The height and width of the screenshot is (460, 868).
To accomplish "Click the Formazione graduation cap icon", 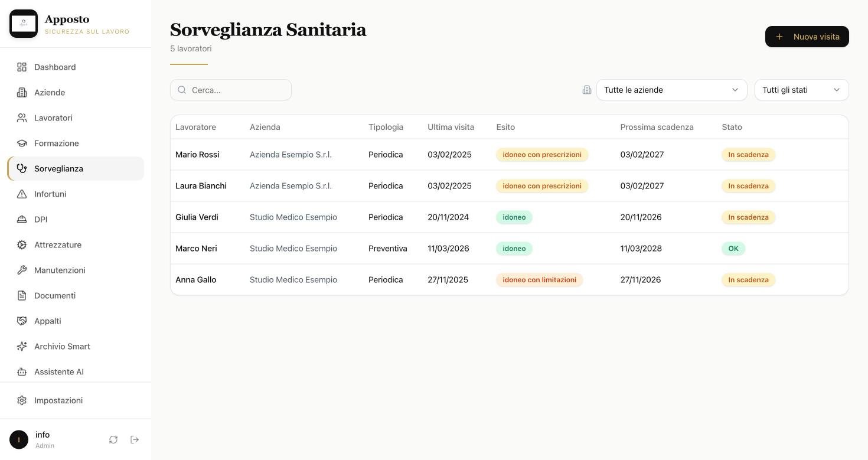I will (22, 143).
